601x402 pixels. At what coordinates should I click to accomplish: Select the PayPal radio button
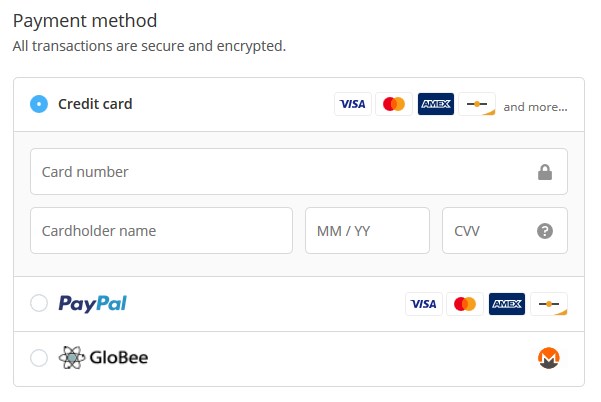pos(39,303)
